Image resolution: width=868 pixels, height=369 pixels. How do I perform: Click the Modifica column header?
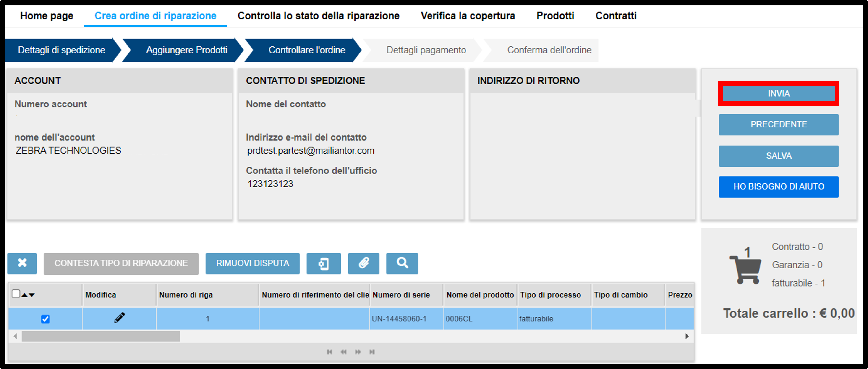point(119,295)
